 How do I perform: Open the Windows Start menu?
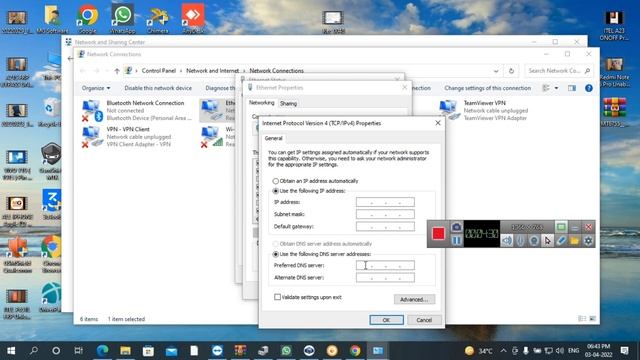coord(11,351)
